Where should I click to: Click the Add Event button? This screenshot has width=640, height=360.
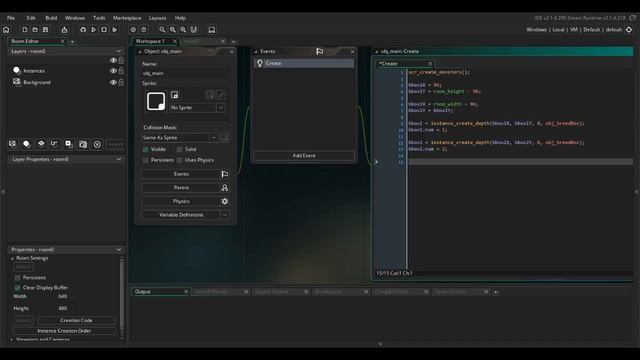click(x=304, y=156)
